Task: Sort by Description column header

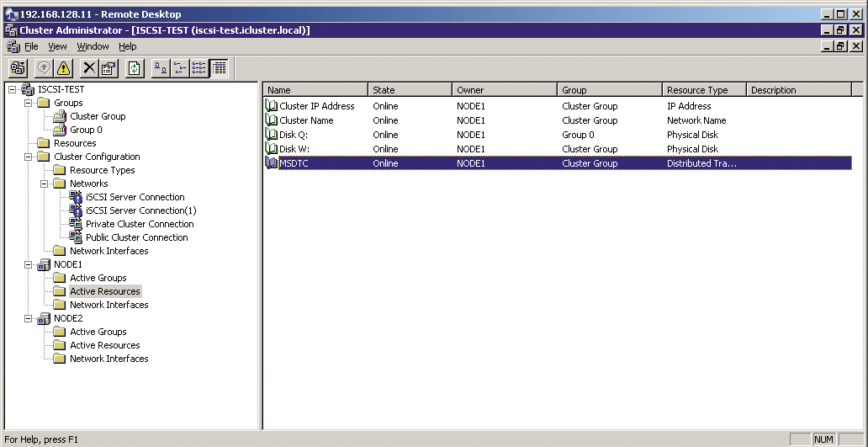Action: [799, 90]
